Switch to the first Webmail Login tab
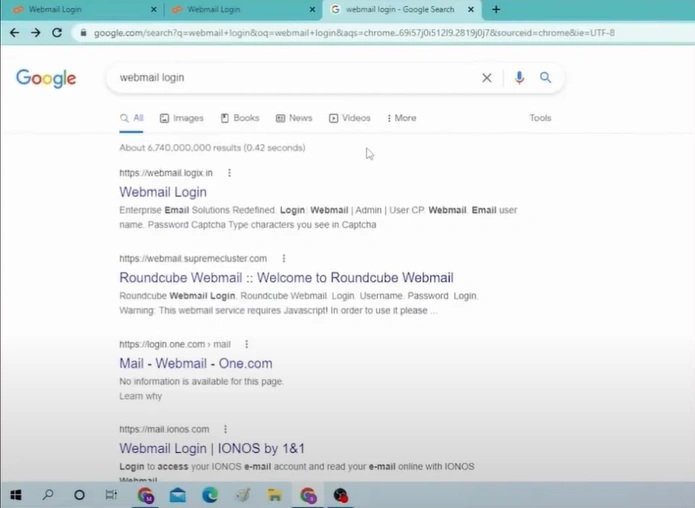 pyautogui.click(x=82, y=9)
